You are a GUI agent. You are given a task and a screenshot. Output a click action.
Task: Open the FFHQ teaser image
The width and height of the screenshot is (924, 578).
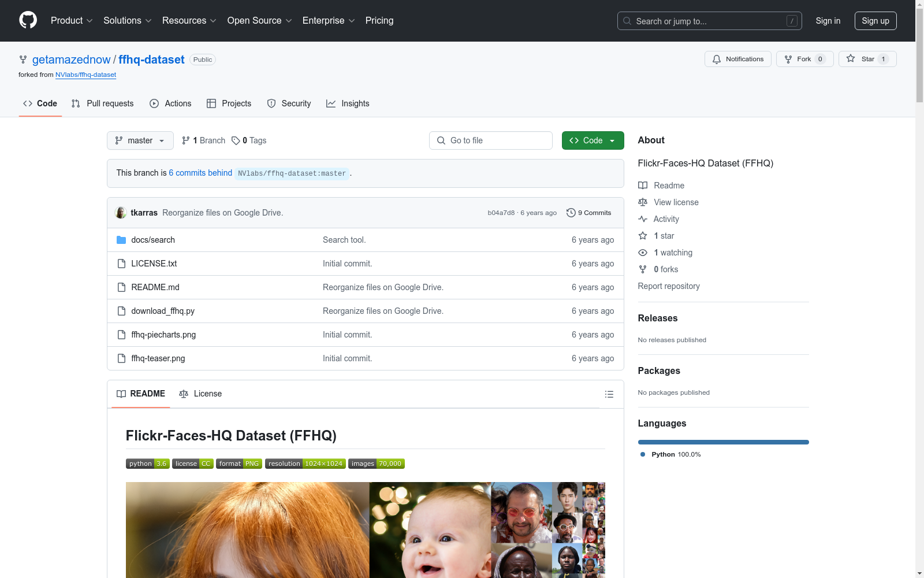[366, 530]
